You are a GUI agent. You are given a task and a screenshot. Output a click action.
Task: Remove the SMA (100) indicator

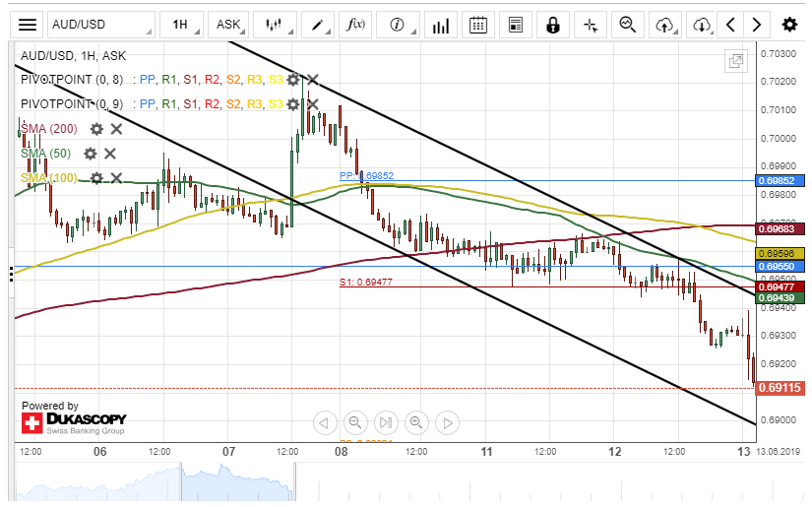coord(116,178)
